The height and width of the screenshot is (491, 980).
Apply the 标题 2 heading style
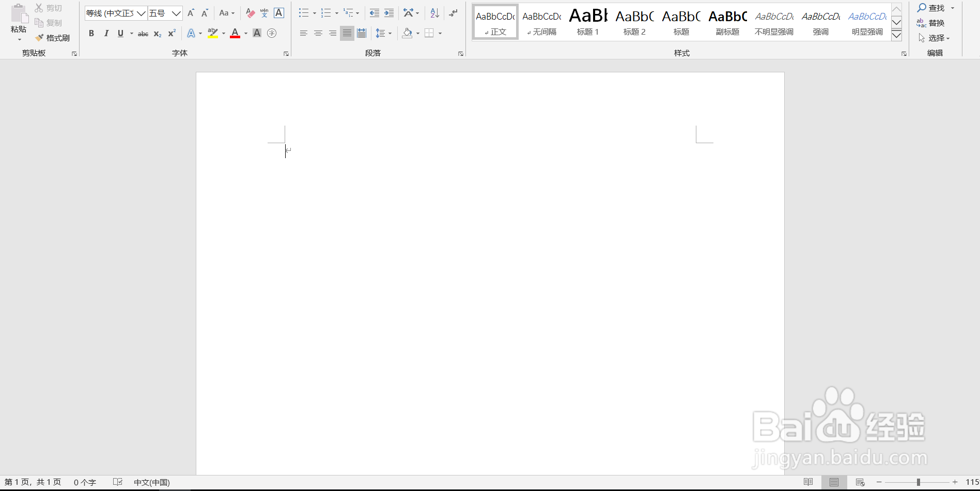pos(635,22)
